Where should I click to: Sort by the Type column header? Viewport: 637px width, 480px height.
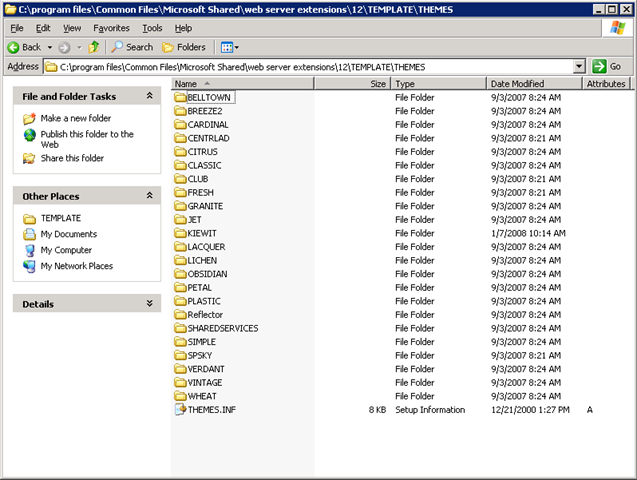(438, 84)
